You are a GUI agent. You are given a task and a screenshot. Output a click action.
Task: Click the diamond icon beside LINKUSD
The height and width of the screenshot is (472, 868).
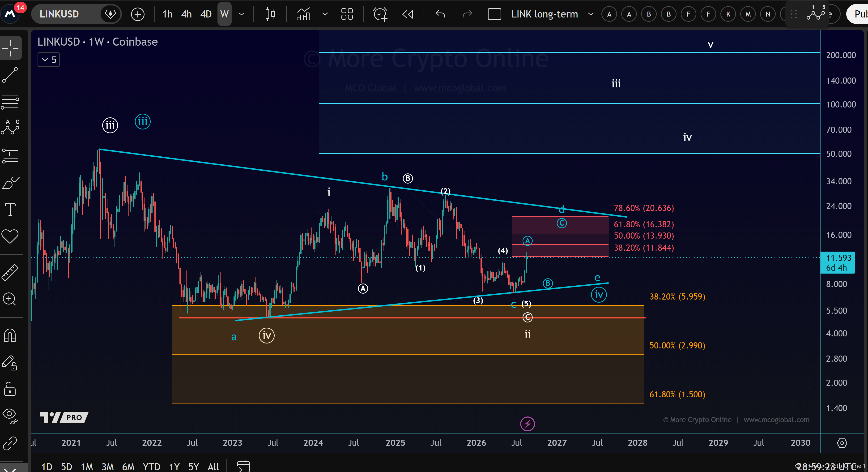[x=110, y=14]
